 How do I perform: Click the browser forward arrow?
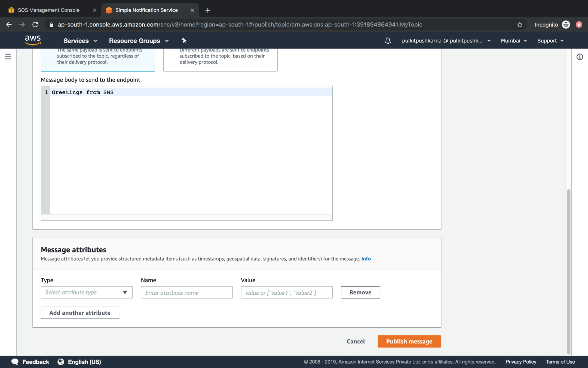22,25
